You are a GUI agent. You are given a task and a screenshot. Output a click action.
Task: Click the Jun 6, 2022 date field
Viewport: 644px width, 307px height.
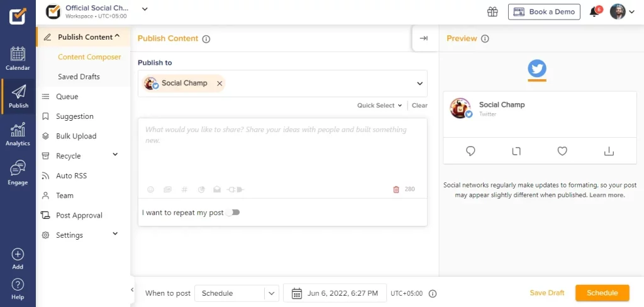(x=335, y=293)
